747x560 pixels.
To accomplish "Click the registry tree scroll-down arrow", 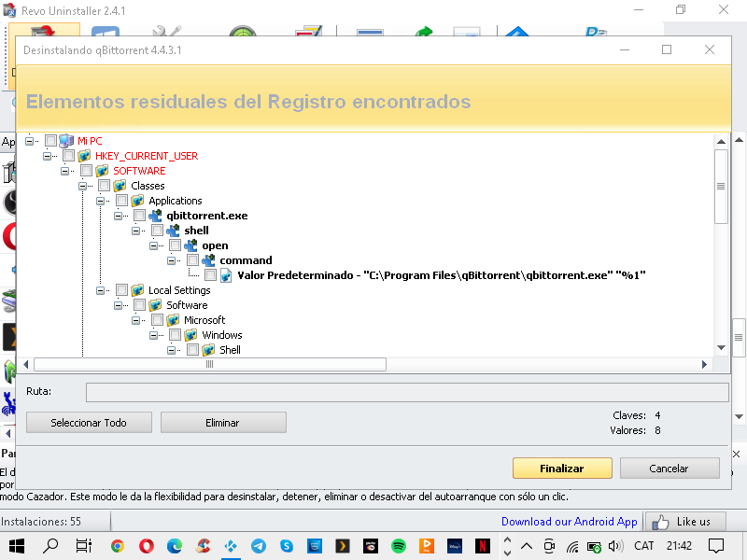I will [x=721, y=347].
